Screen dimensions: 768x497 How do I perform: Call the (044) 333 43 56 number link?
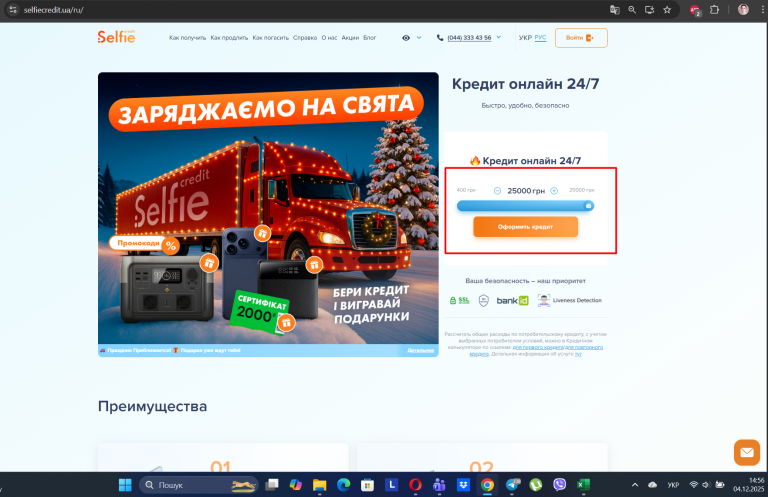469,38
